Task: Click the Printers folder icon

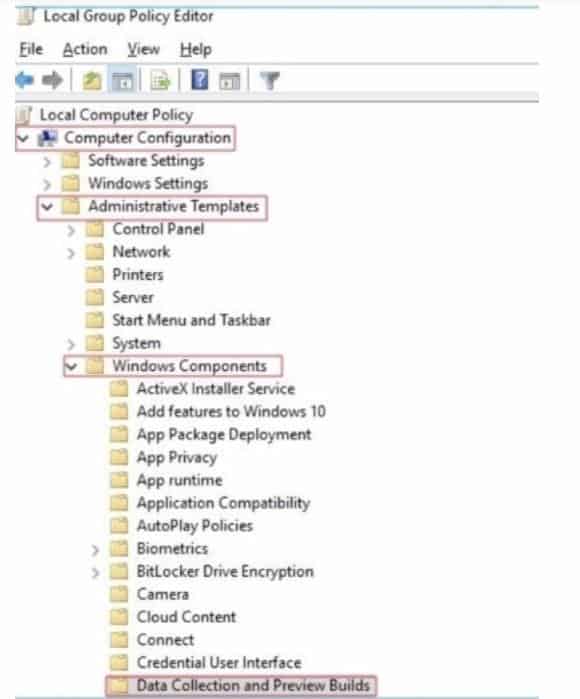Action: point(95,274)
